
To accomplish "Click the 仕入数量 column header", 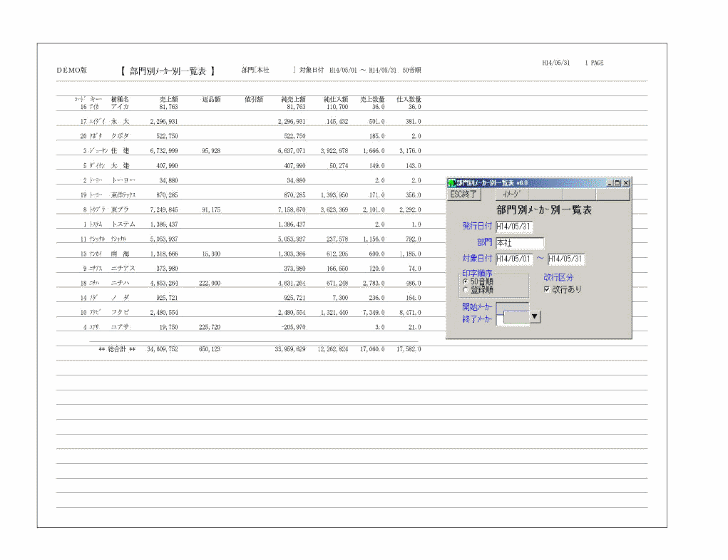I will coord(409,99).
